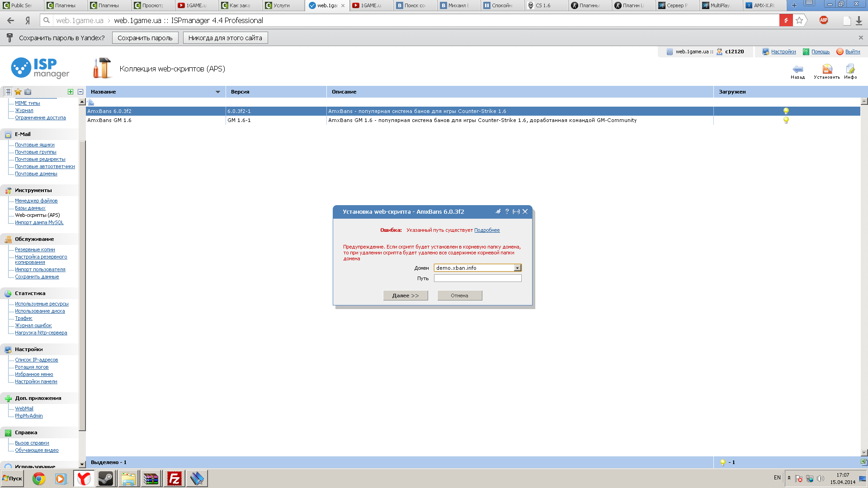Switch to the Спокойн browser tab
This screenshot has width=868, height=488.
(501, 5)
